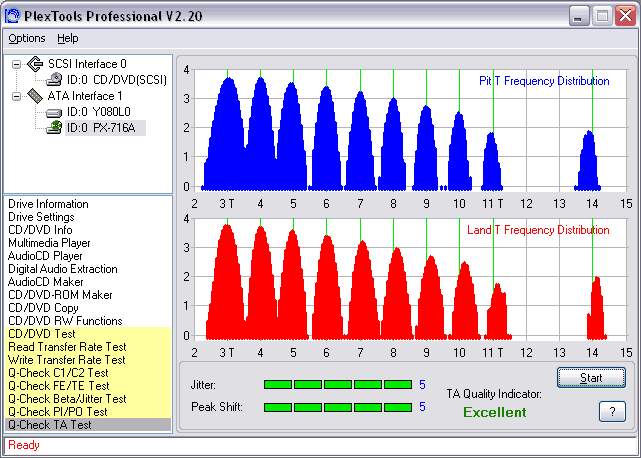Open Multimedia Player function
Screen dimensions: 641x458
point(49,243)
